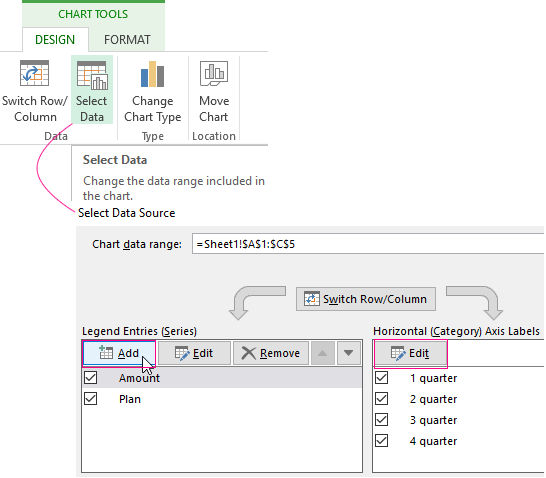Edit the horizontal axis labels

[x=410, y=353]
